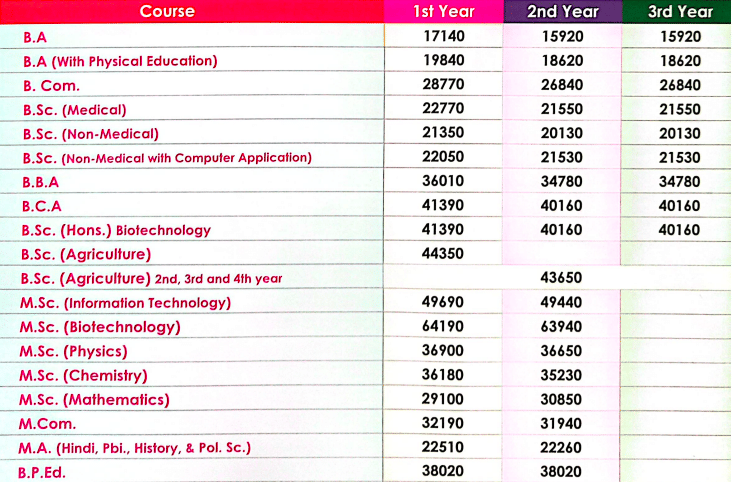740x482 pixels.
Task: Click the B.A 1st Year fee 17140
Action: (x=443, y=36)
